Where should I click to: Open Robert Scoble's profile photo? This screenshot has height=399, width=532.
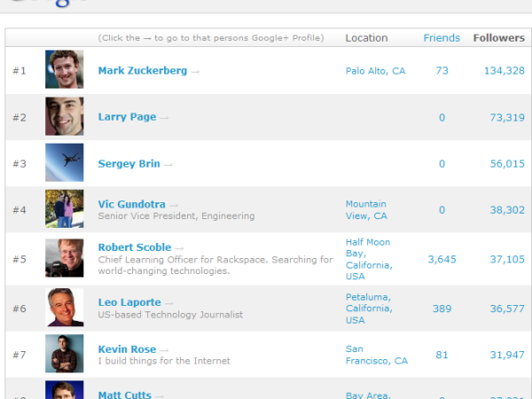click(65, 258)
